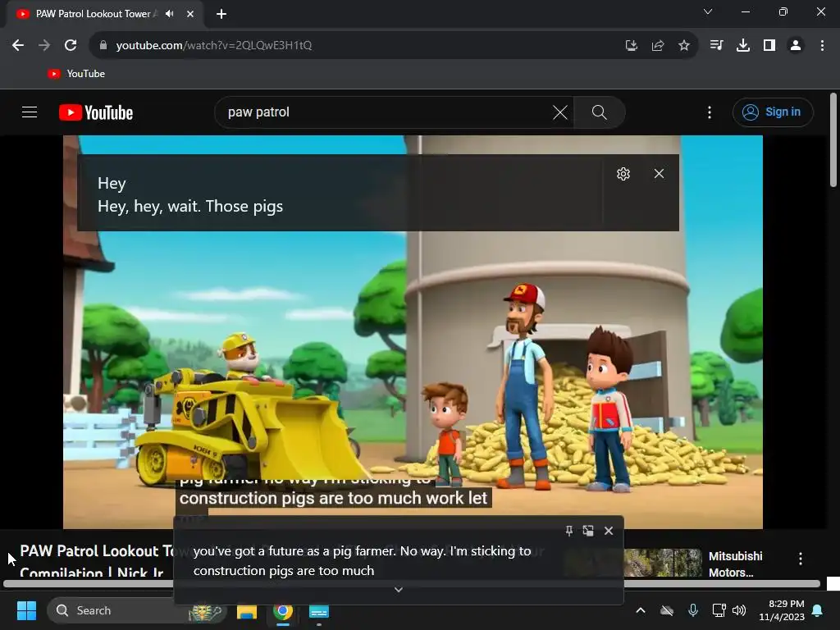Click the cloud sync tray icon
The image size is (840, 630).
pos(667,610)
